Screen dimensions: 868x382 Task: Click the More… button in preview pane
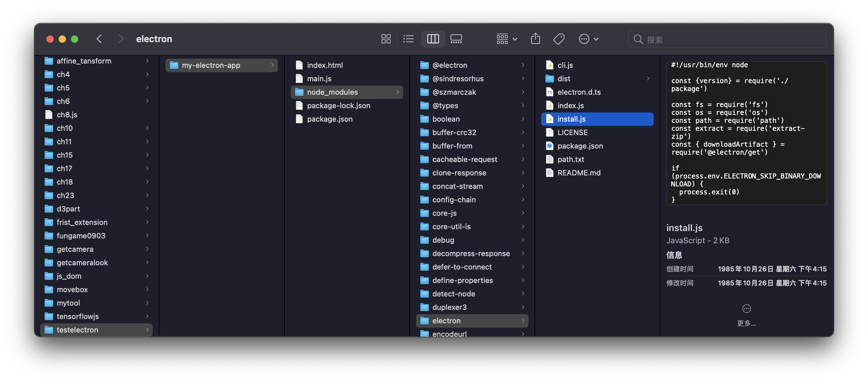pyautogui.click(x=746, y=315)
